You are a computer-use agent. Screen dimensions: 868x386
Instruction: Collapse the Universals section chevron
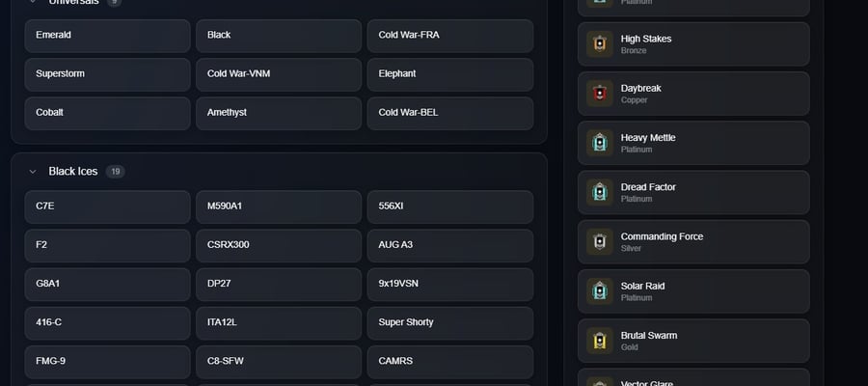coord(33,2)
